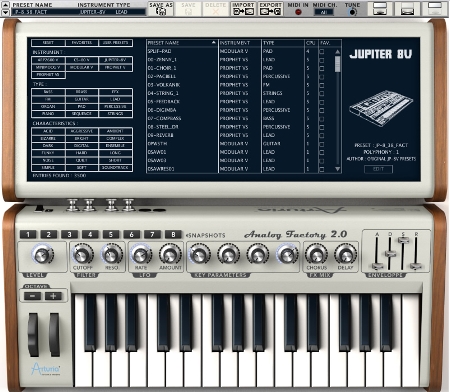The height and width of the screenshot is (392, 450).
Task: Click the preset list scroll-down arrow
Action: 337,169
